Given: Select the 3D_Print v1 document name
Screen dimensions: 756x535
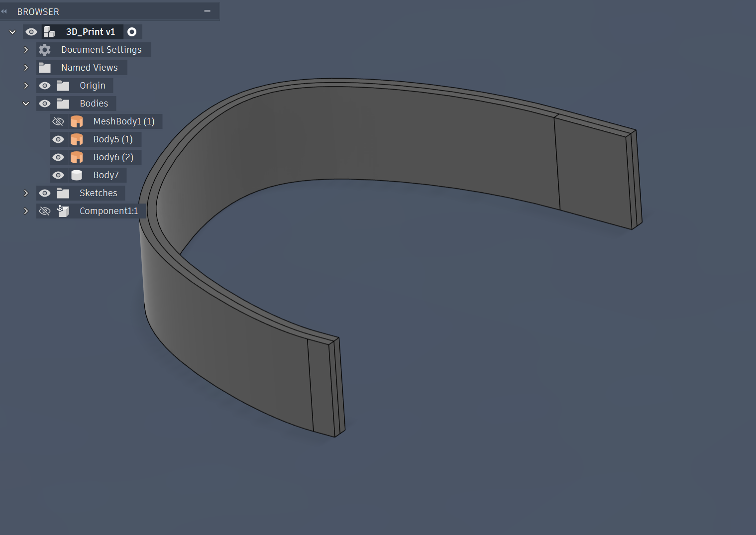Looking at the screenshot, I should point(91,32).
